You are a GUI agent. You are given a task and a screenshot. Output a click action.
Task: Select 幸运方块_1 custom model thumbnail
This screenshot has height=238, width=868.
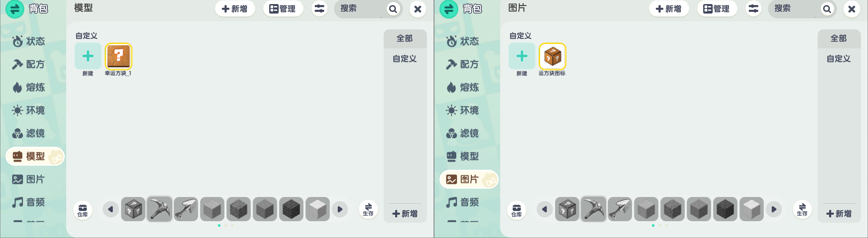click(x=118, y=56)
